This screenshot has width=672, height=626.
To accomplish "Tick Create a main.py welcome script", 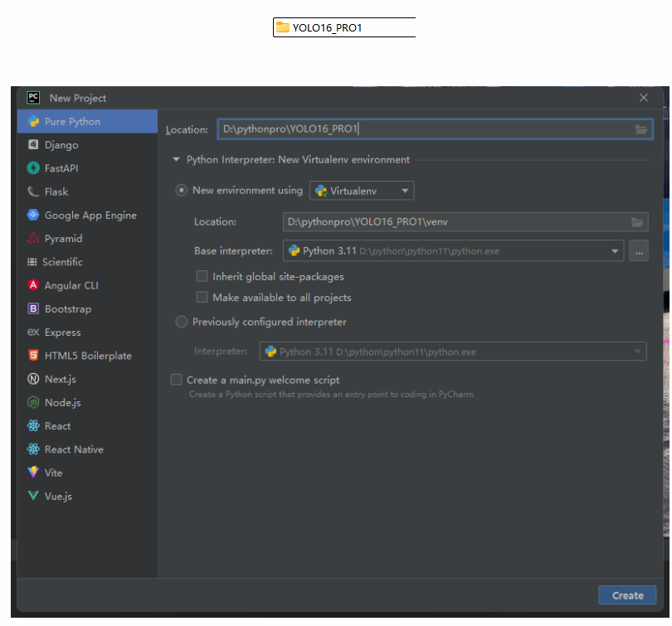I will tap(176, 380).
